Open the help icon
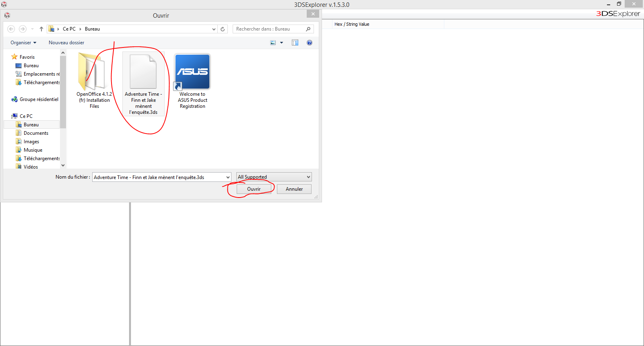 (x=310, y=43)
